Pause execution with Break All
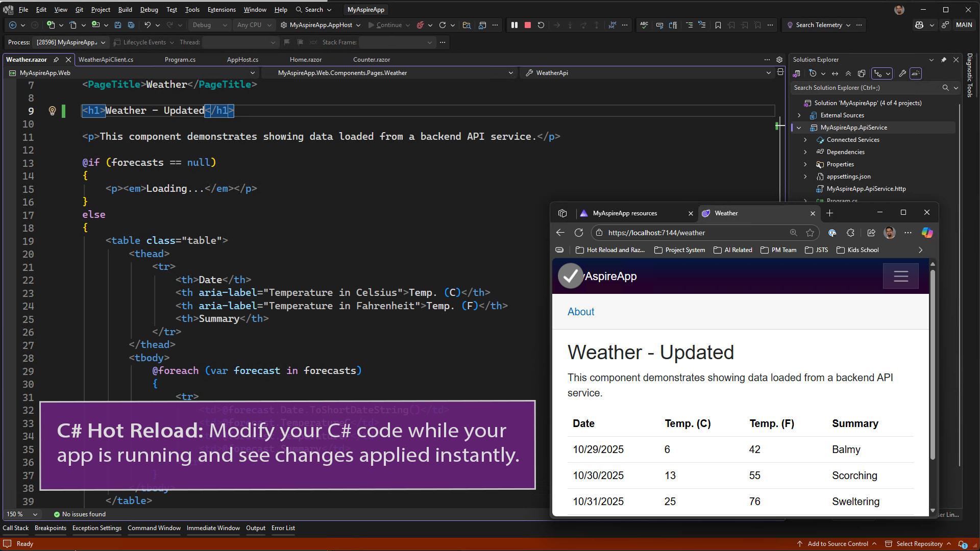 coord(514,24)
